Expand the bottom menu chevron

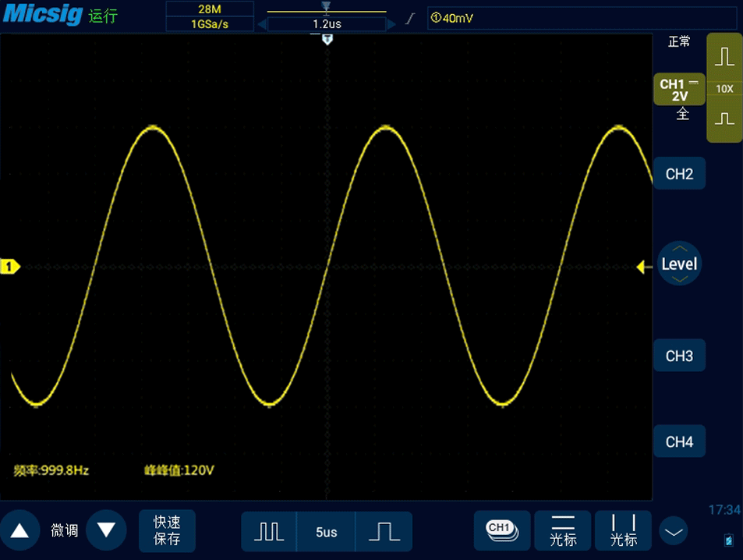pos(674,532)
